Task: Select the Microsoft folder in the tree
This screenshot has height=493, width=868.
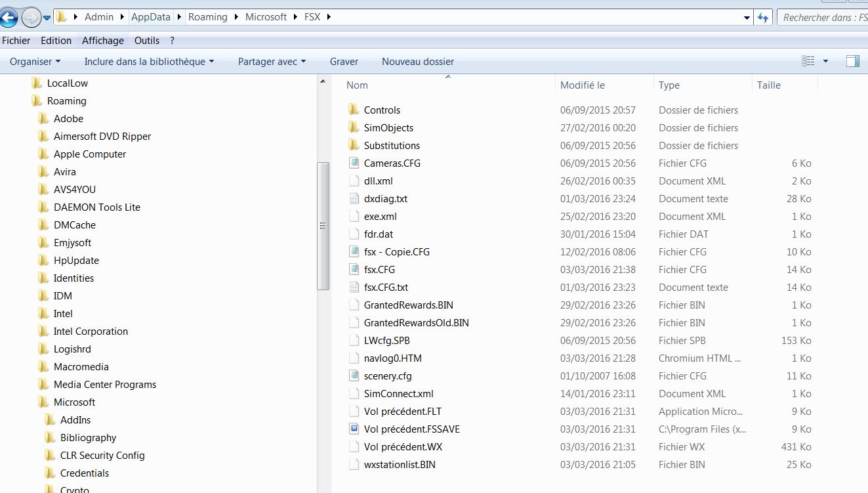Action: click(74, 402)
